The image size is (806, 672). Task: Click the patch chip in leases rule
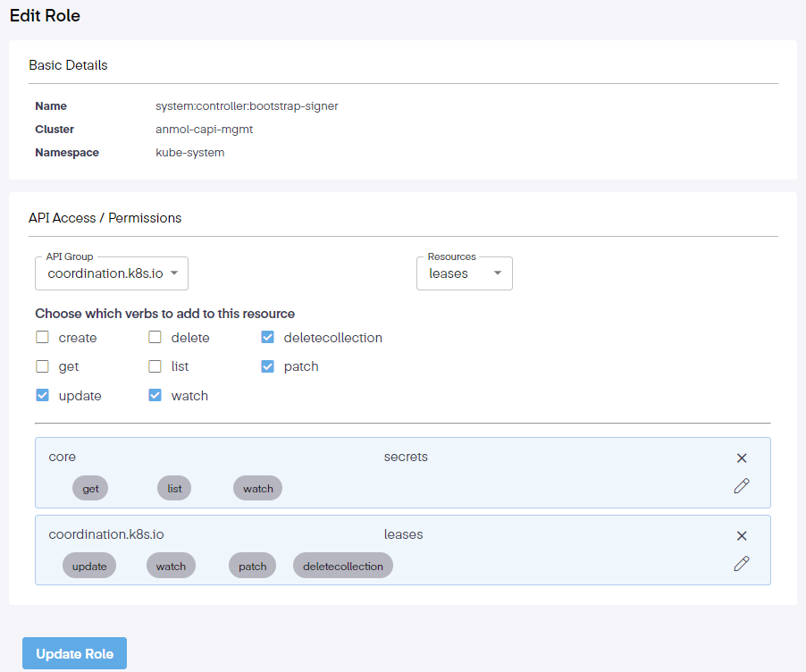coord(252,567)
